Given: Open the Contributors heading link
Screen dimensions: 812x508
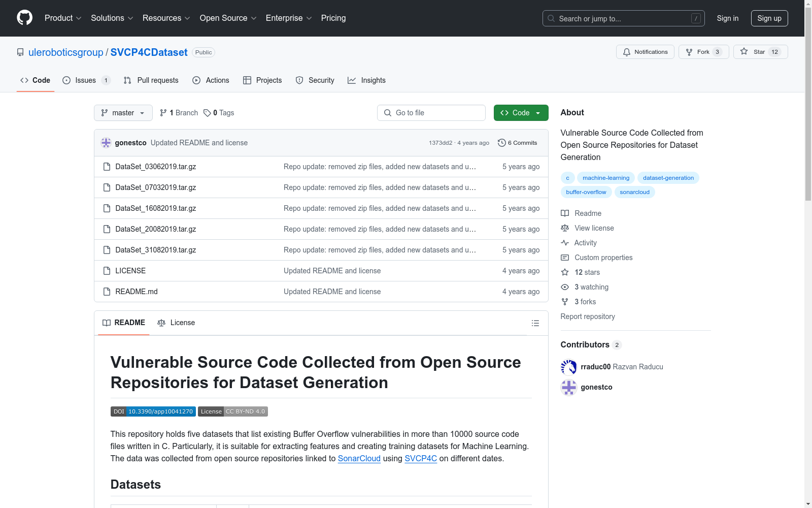Looking at the screenshot, I should 591,344.
